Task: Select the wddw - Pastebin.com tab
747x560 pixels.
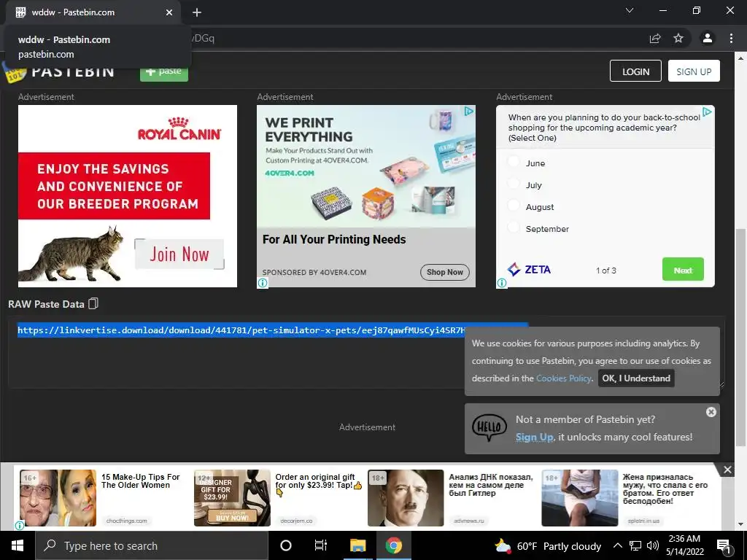Action: tap(93, 12)
